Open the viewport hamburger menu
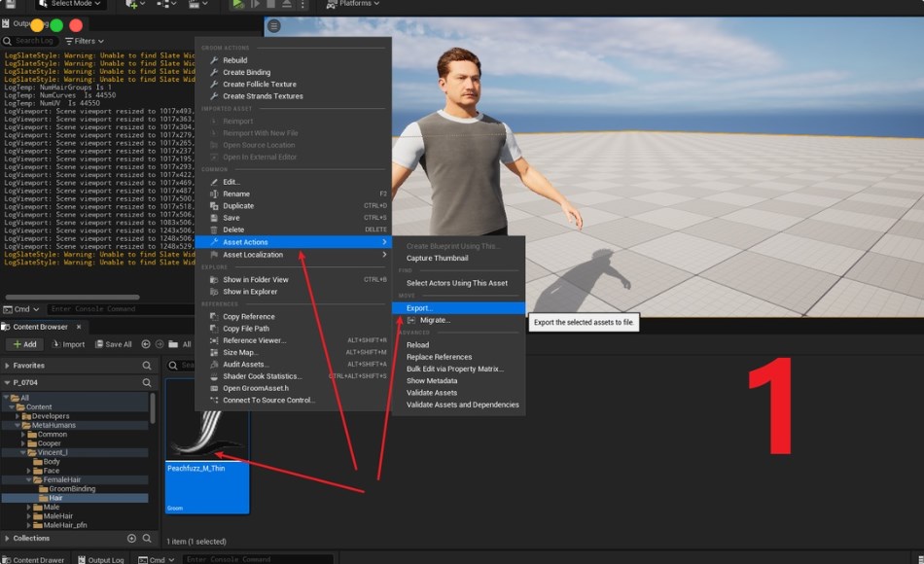 pyautogui.click(x=274, y=26)
